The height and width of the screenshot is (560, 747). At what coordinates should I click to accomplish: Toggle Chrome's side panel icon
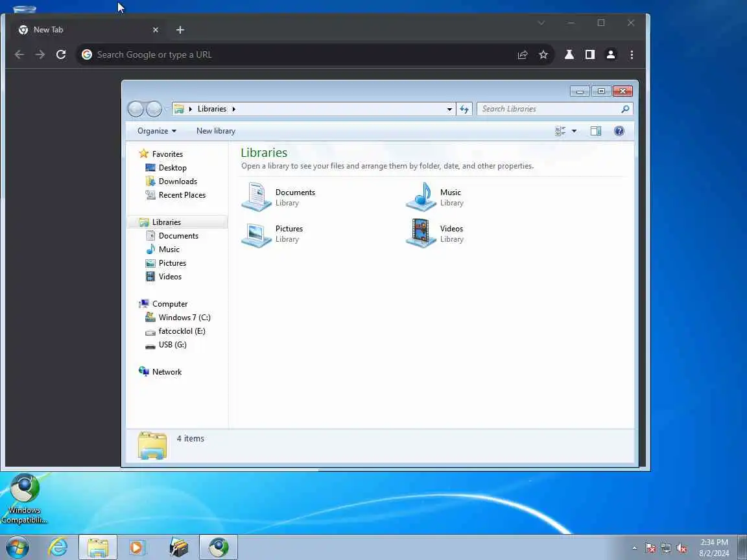590,54
